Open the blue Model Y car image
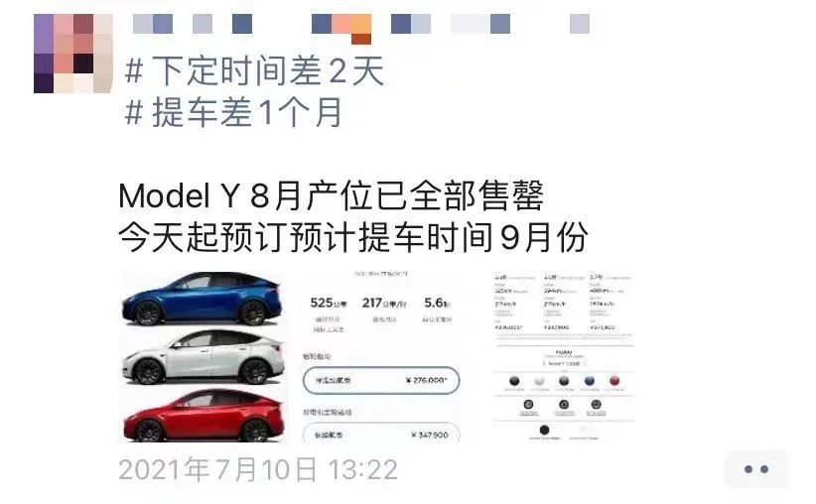Image resolution: width=816 pixels, height=504 pixels. (203, 299)
